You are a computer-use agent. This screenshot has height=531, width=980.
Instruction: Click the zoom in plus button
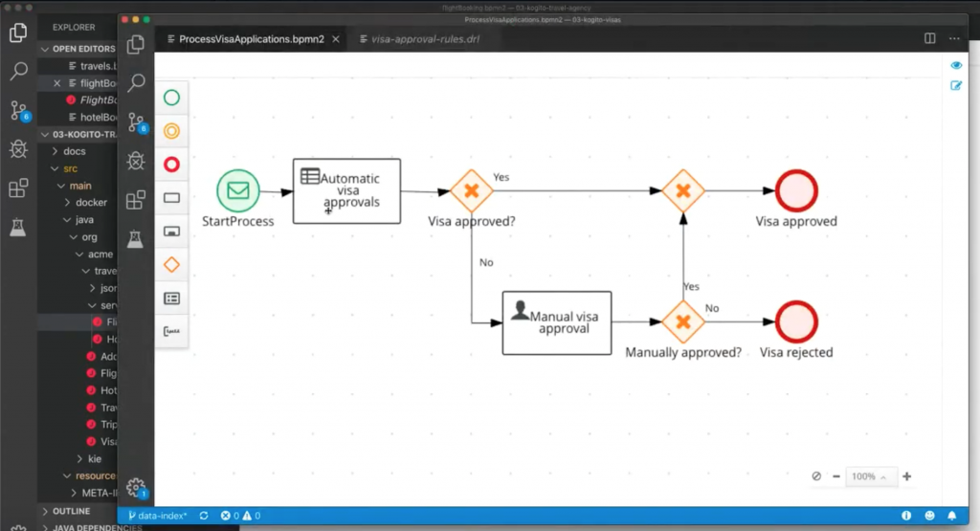coord(906,476)
